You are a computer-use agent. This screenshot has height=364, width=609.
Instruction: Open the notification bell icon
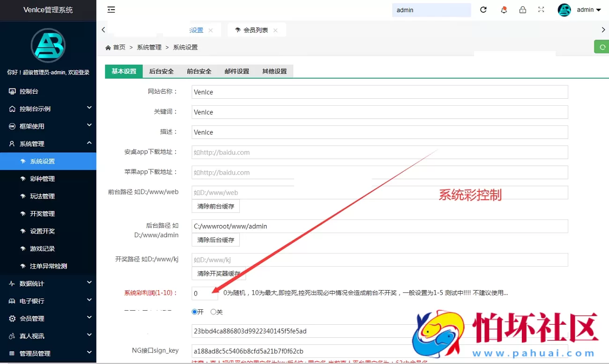tap(504, 9)
